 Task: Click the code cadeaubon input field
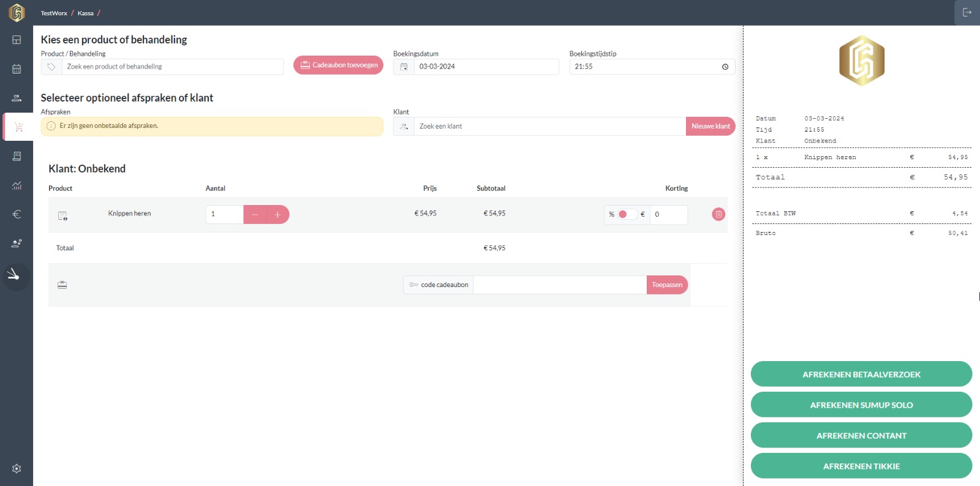coord(559,285)
